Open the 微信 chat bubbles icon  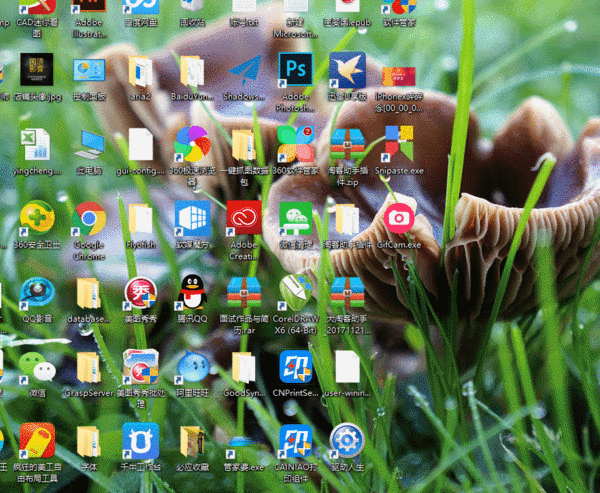pyautogui.click(x=37, y=367)
